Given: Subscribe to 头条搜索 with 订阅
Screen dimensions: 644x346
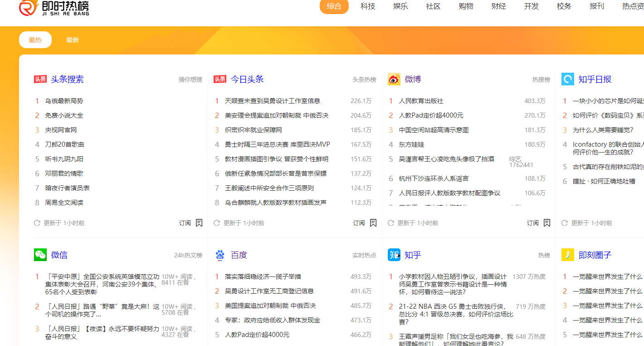Looking at the screenshot, I should [185, 223].
